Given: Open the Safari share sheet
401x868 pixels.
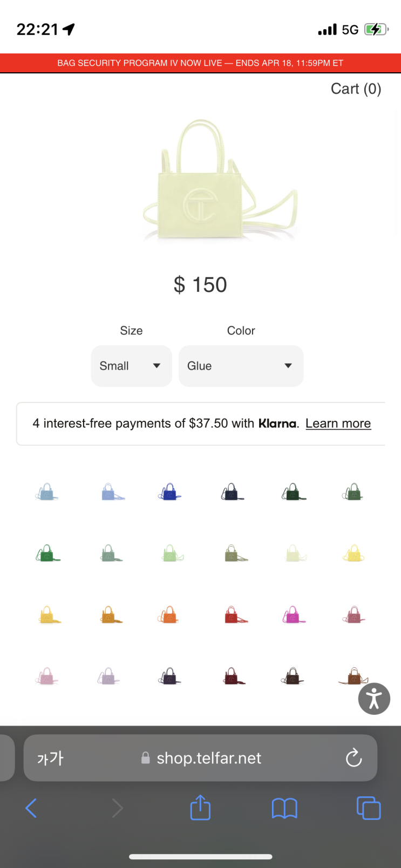Looking at the screenshot, I should (x=200, y=808).
